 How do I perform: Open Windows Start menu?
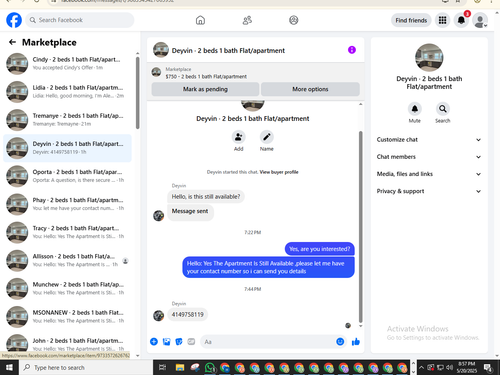(x=9, y=367)
